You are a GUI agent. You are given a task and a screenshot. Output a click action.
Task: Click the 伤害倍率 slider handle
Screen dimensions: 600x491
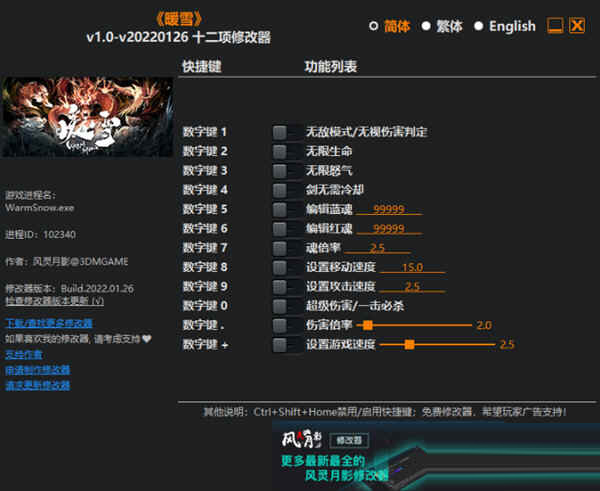click(368, 325)
